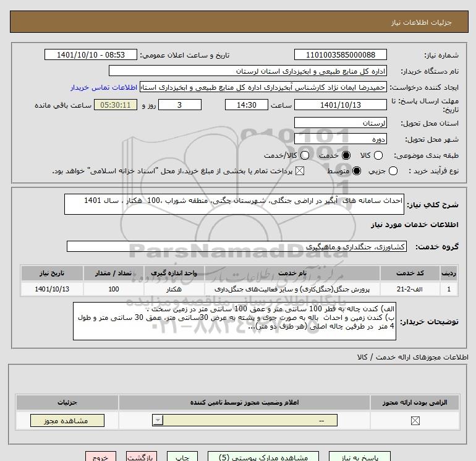Image resolution: width=476 pixels, height=461 pixels.
Task: Click the remaining days field showing 3
Action: pos(180,105)
